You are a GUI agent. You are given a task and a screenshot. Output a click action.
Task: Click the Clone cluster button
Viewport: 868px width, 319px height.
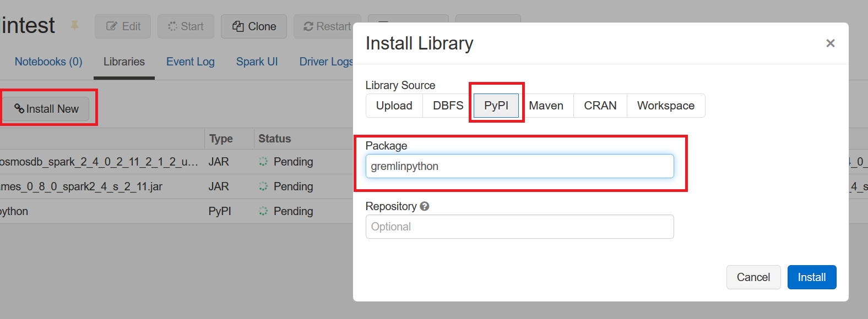(x=254, y=26)
